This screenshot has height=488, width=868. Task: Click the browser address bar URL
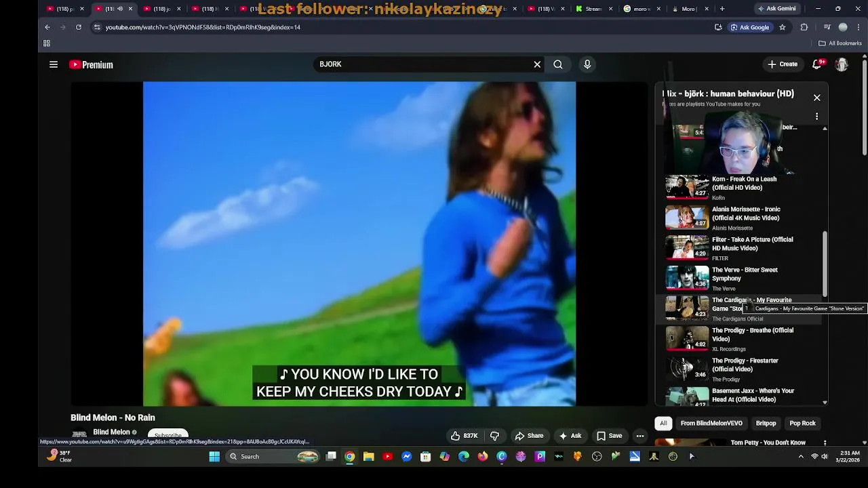coord(203,27)
